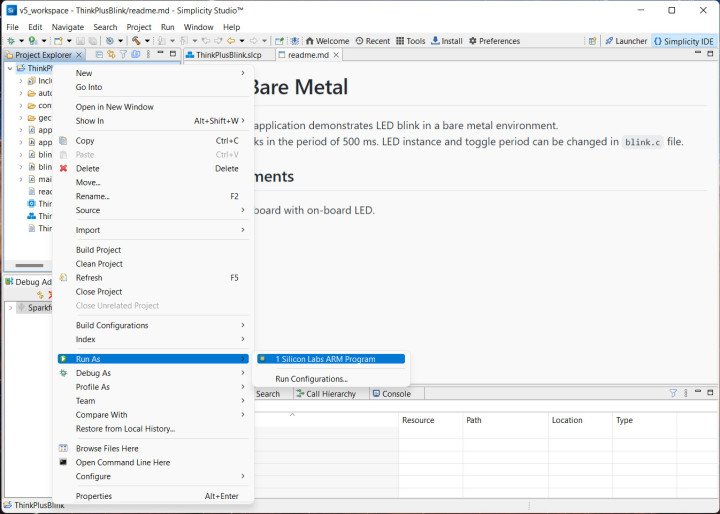The image size is (720, 514).
Task: Open the Project Explorer filter icon
Action: pyautogui.click(x=124, y=55)
